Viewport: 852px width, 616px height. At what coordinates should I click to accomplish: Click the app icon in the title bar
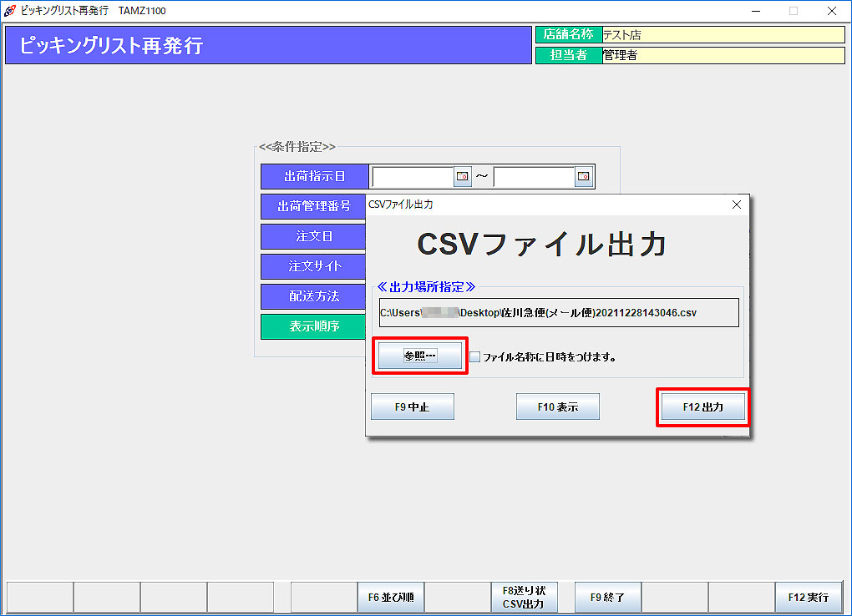(10, 11)
